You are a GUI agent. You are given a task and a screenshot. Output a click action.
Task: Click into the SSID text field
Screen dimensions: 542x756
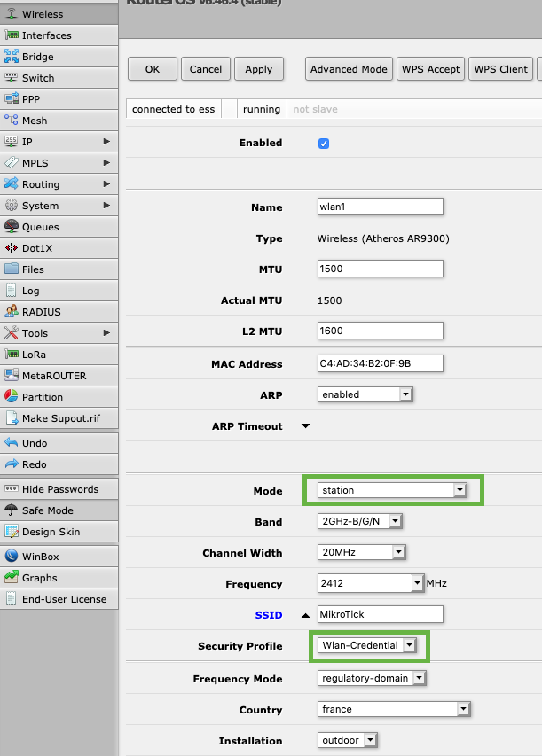[x=380, y=615]
